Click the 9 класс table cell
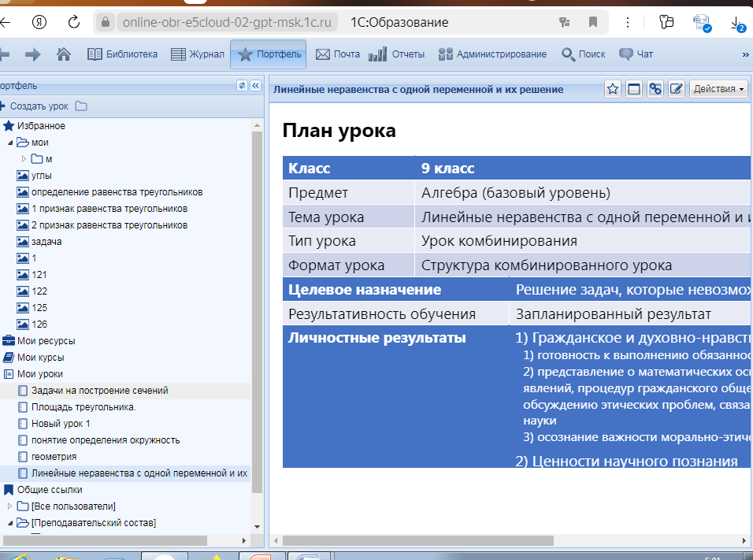The width and height of the screenshot is (753, 560). click(x=584, y=168)
